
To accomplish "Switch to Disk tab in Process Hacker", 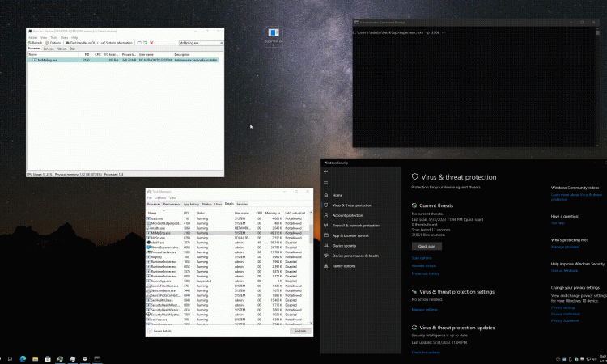I will pos(72,49).
